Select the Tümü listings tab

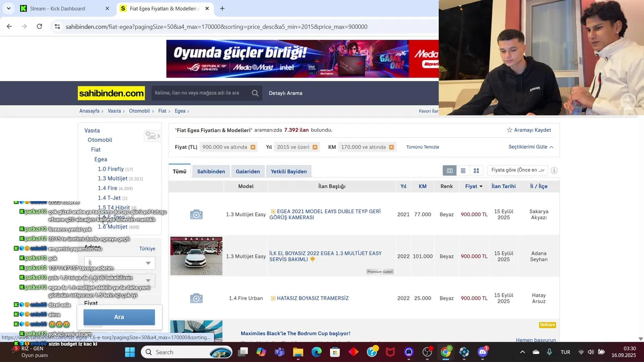[x=180, y=171]
